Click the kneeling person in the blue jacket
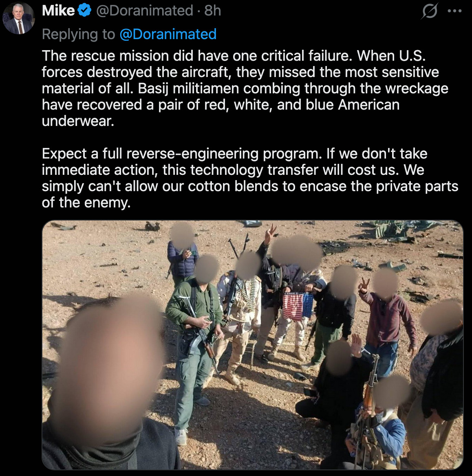This screenshot has height=476, width=472. click(381, 432)
